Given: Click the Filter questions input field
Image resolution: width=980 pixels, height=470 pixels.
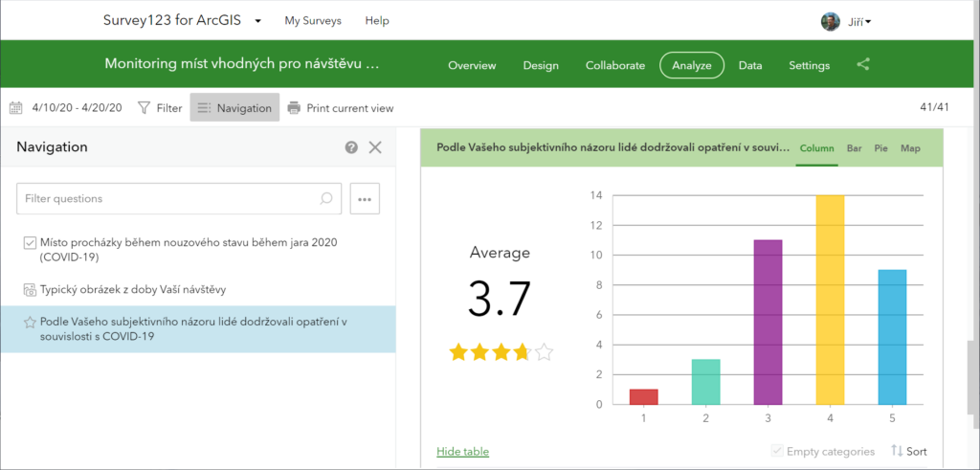Looking at the screenshot, I should (x=167, y=199).
